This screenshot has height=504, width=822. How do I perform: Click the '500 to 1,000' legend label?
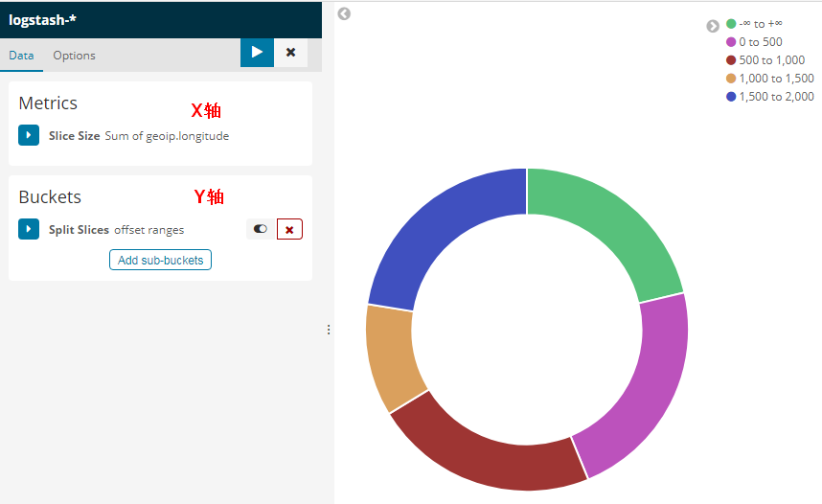[x=771, y=60]
